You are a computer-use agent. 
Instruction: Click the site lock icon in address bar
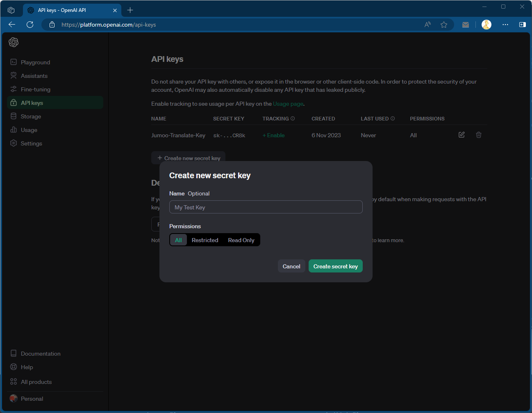(x=52, y=25)
